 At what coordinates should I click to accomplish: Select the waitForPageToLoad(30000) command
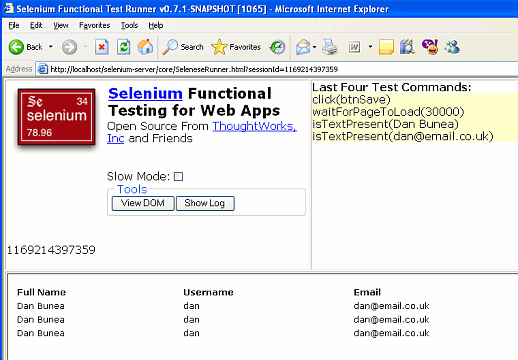point(388,112)
